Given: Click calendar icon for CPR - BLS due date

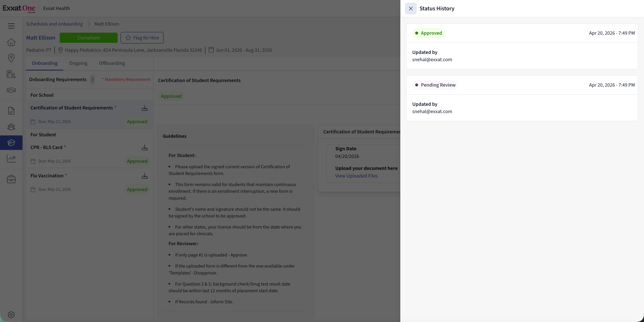Looking at the screenshot, I should tap(33, 161).
